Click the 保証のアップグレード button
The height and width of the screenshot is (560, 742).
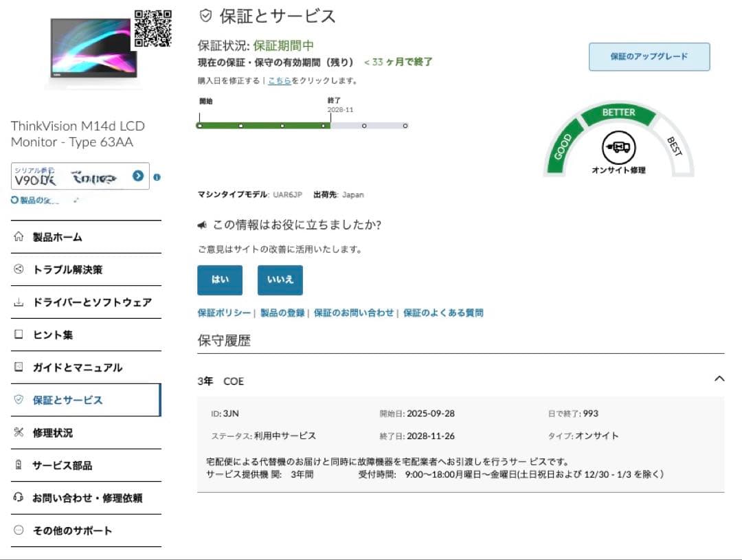[649, 57]
